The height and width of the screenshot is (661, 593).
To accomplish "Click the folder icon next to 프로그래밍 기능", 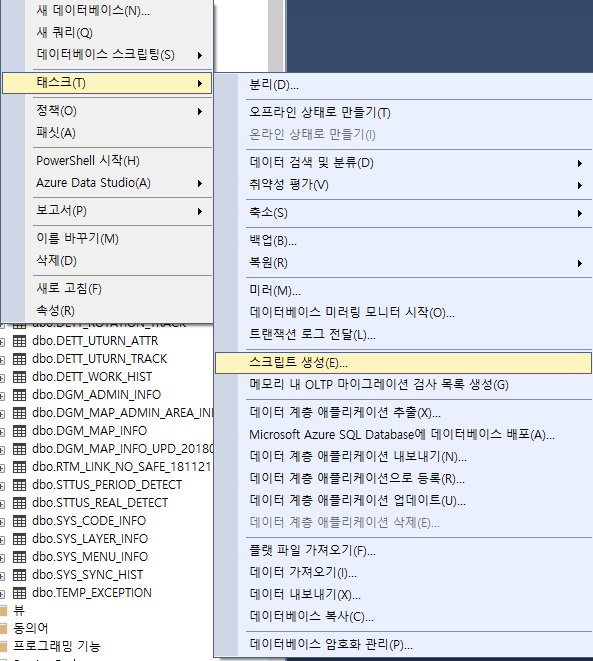I will pyautogui.click(x=3, y=647).
